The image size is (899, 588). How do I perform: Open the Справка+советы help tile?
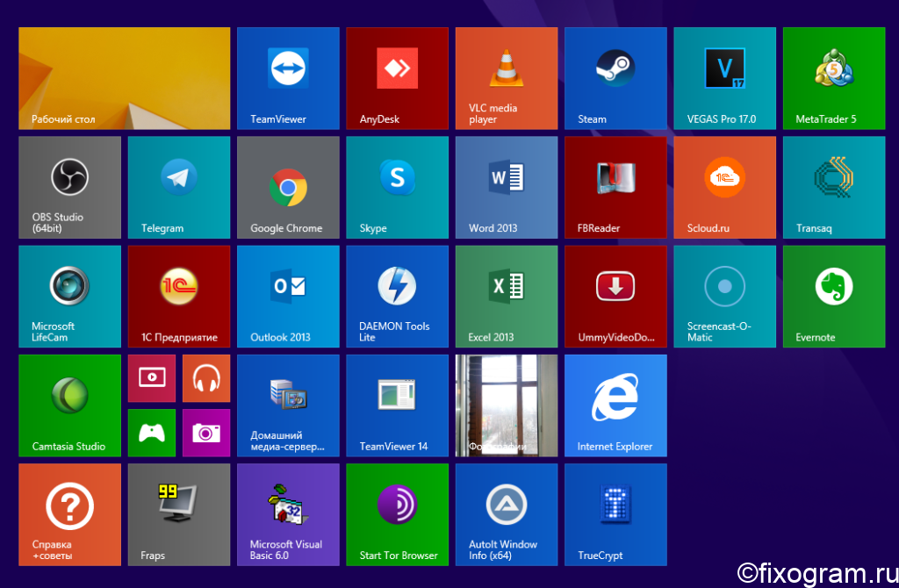[x=70, y=514]
